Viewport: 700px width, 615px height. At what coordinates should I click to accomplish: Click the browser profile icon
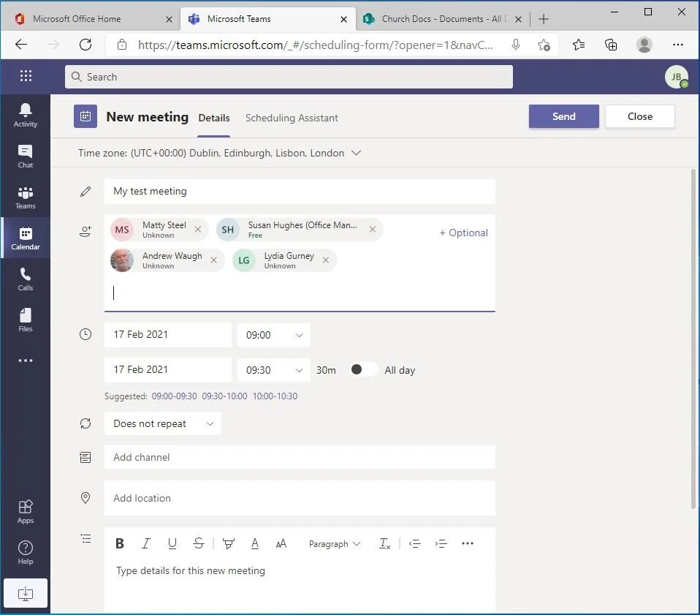[x=644, y=45]
